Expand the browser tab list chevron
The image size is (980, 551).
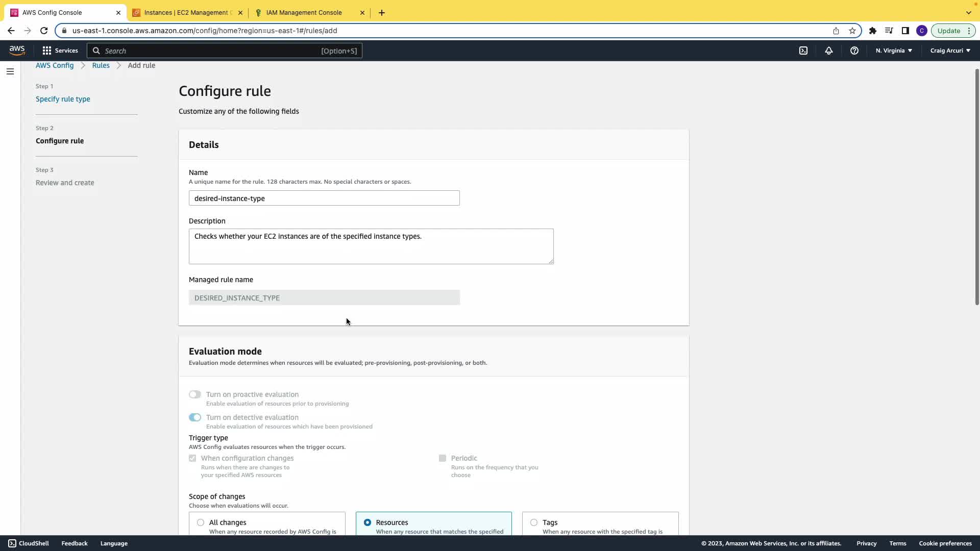point(968,13)
